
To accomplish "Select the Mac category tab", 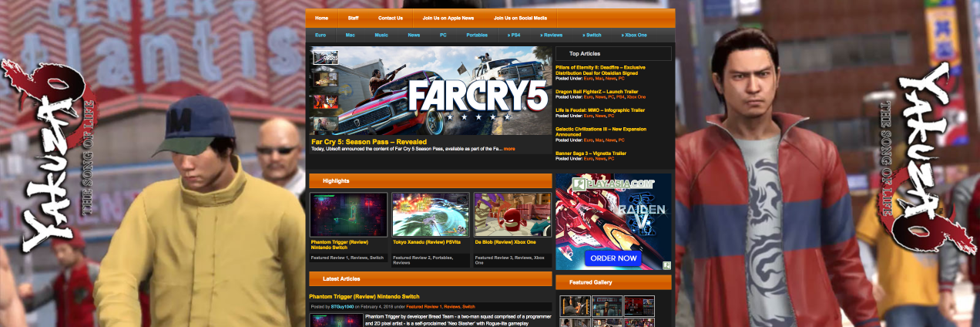I will (x=350, y=35).
